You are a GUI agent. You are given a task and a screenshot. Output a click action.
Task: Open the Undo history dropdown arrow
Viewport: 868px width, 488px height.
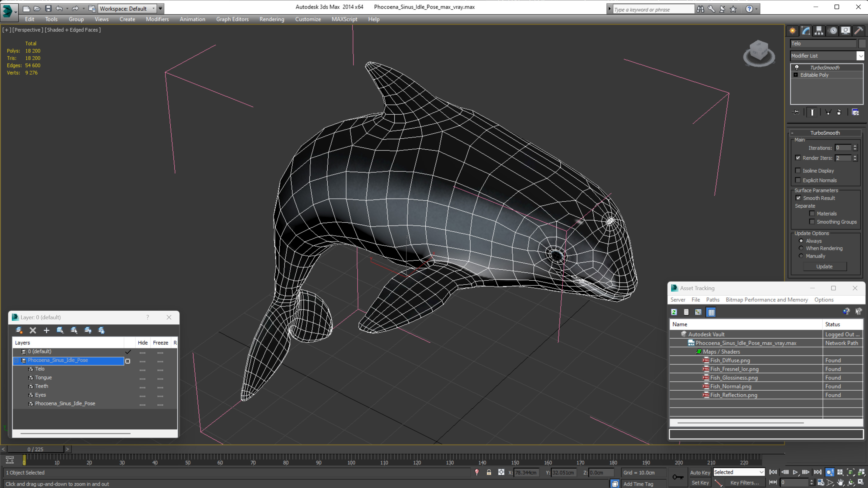click(67, 9)
